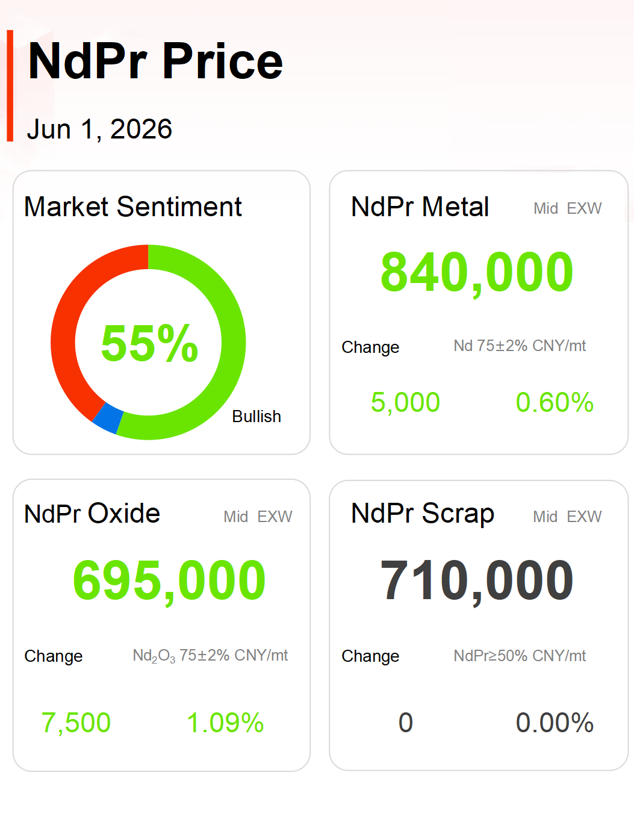Click the NdPr Price page title

tap(155, 61)
